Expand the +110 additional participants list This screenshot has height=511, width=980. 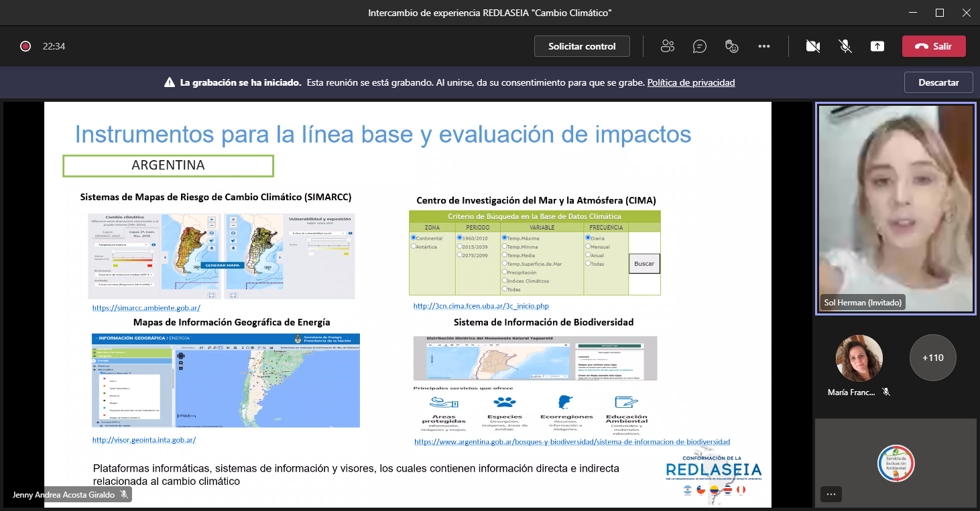tap(932, 358)
